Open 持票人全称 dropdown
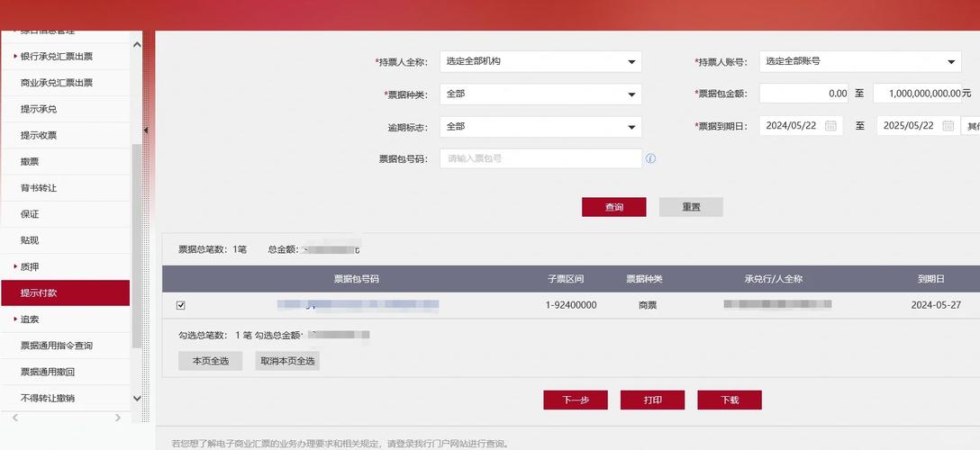This screenshot has width=980, height=450. (540, 61)
